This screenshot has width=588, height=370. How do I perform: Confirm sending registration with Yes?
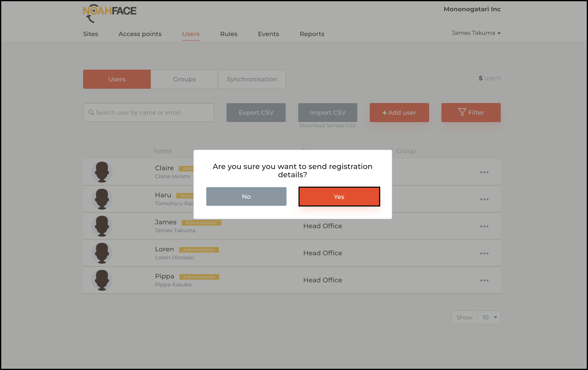tap(339, 197)
